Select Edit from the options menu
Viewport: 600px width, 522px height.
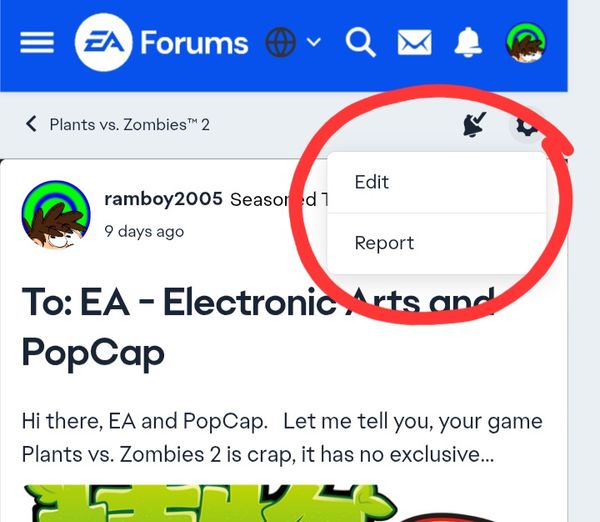437,182
